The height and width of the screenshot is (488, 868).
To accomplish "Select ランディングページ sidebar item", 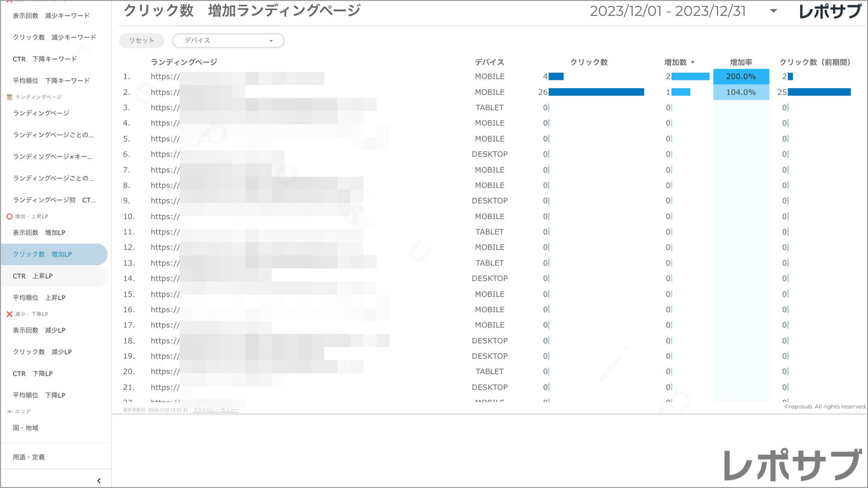I will tap(41, 113).
